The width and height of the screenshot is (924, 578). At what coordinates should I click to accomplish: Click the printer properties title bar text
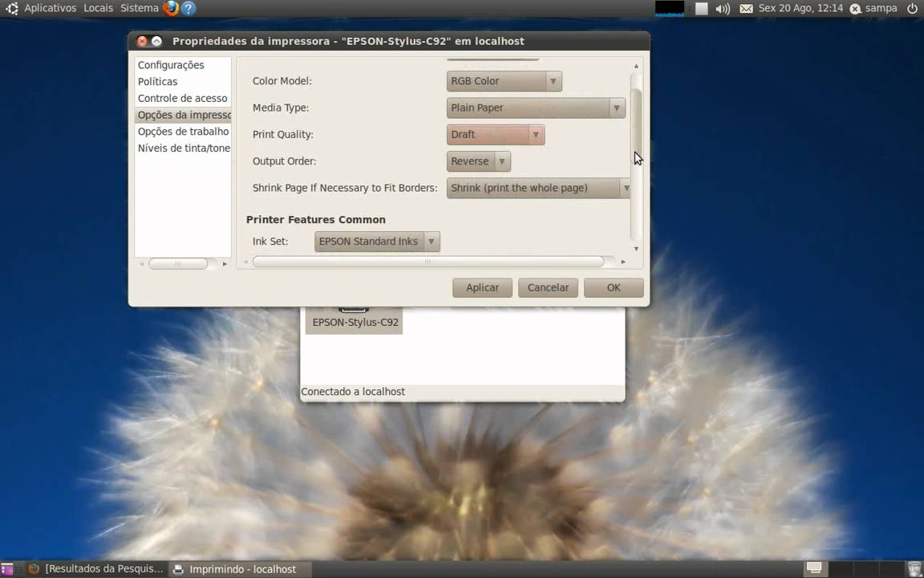(347, 41)
